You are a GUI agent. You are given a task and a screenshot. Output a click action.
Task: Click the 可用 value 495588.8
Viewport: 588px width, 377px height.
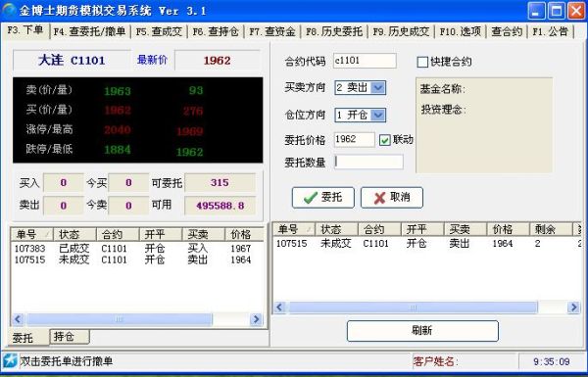pos(220,206)
